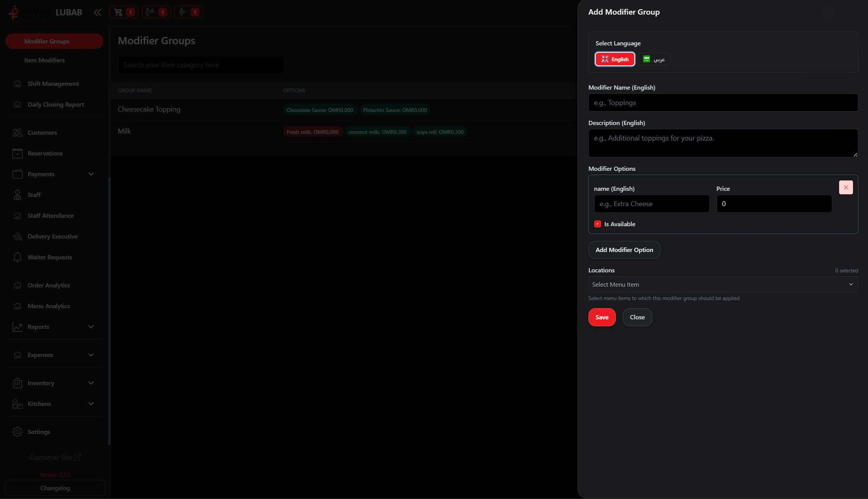Open the Select Menu Item dropdown
Screen dimensions: 868x499
723,284
